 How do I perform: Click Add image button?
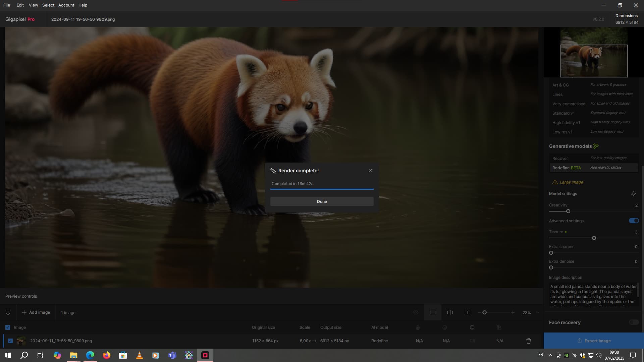click(36, 312)
